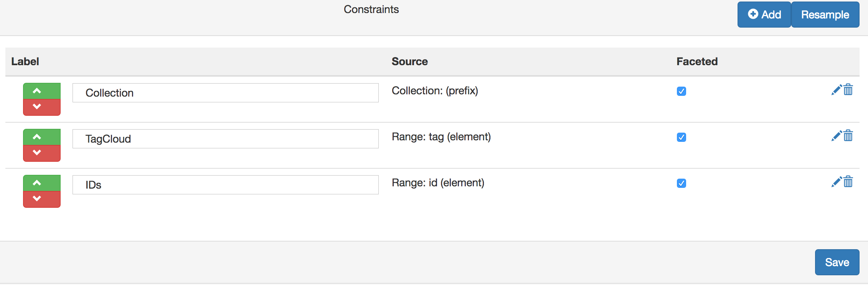This screenshot has width=868, height=286.
Task: Move IDs constraint up with green chevron
Action: 41,183
